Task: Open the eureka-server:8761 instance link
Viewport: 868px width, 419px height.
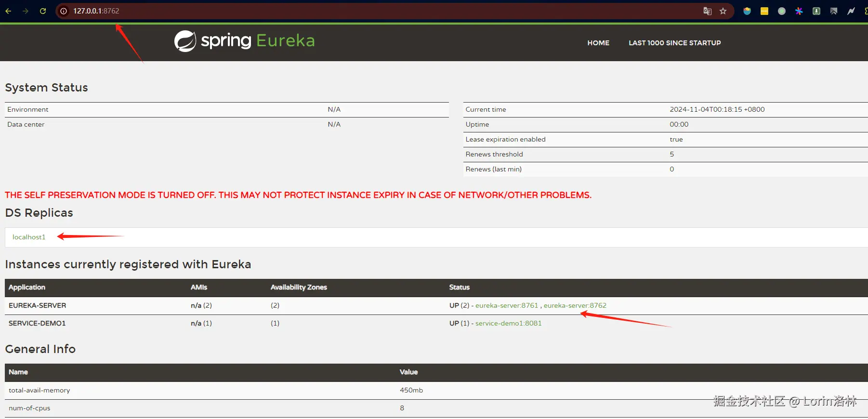Action: tap(507, 305)
